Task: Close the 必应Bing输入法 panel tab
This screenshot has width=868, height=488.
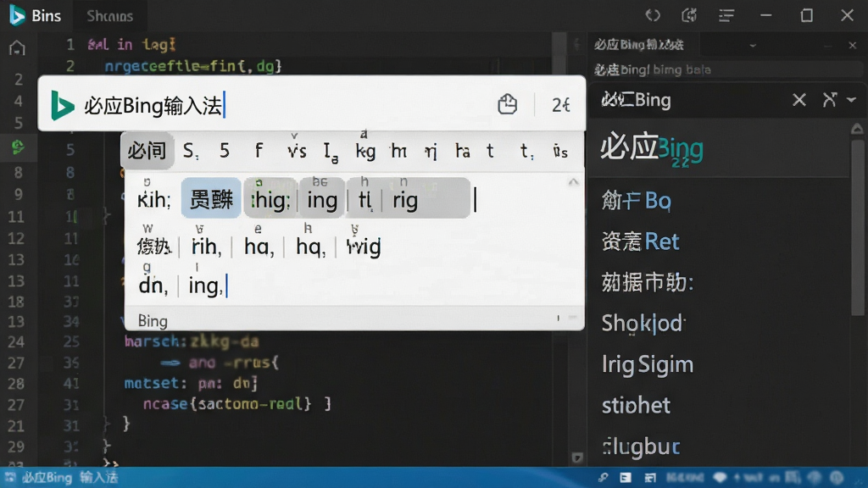Action: [853, 46]
